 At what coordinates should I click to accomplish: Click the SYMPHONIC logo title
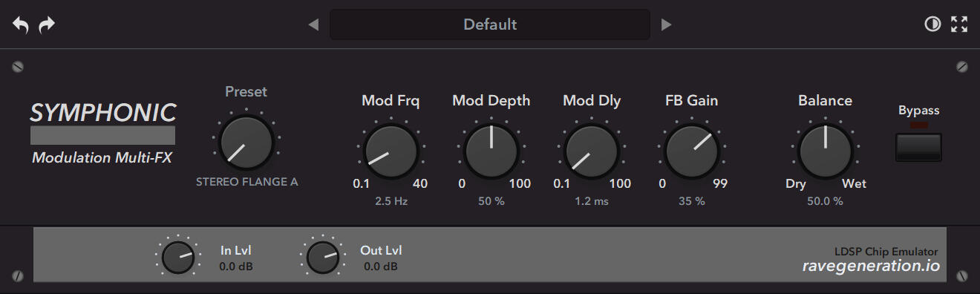pos(103,113)
